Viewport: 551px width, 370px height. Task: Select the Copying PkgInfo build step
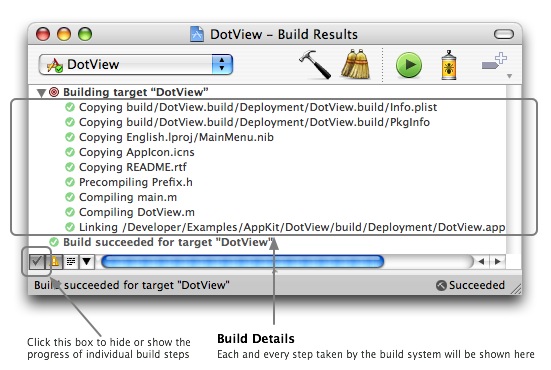tap(254, 122)
